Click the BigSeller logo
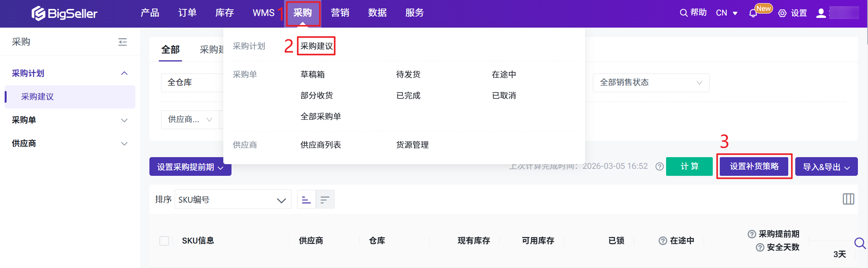Image resolution: width=868 pixels, height=268 pixels. coord(64,14)
